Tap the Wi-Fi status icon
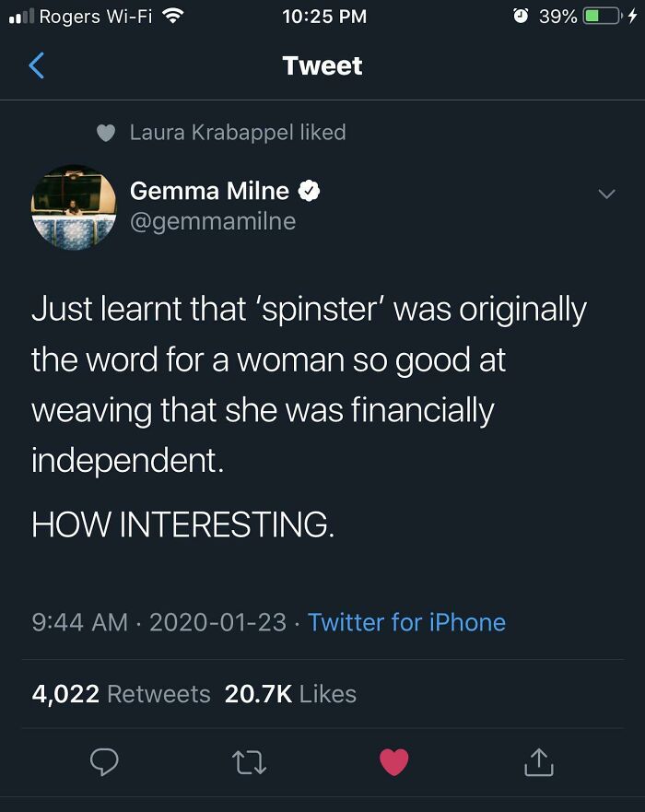Image resolution: width=645 pixels, height=812 pixels. (x=171, y=17)
